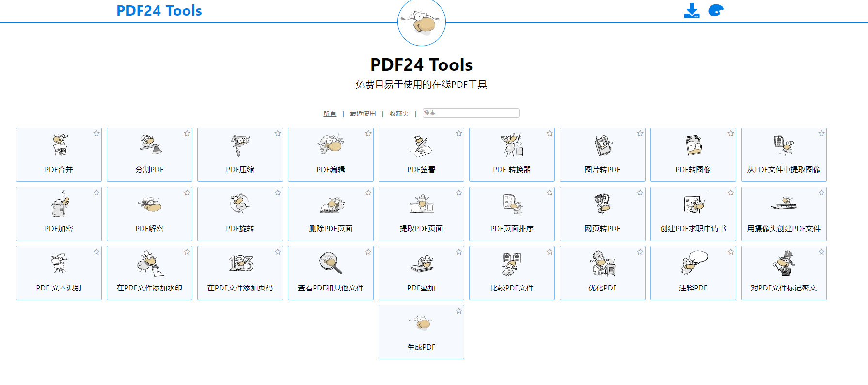Open the 在PDF文件添加水印 tool icon
868x385 pixels.
pyautogui.click(x=150, y=263)
